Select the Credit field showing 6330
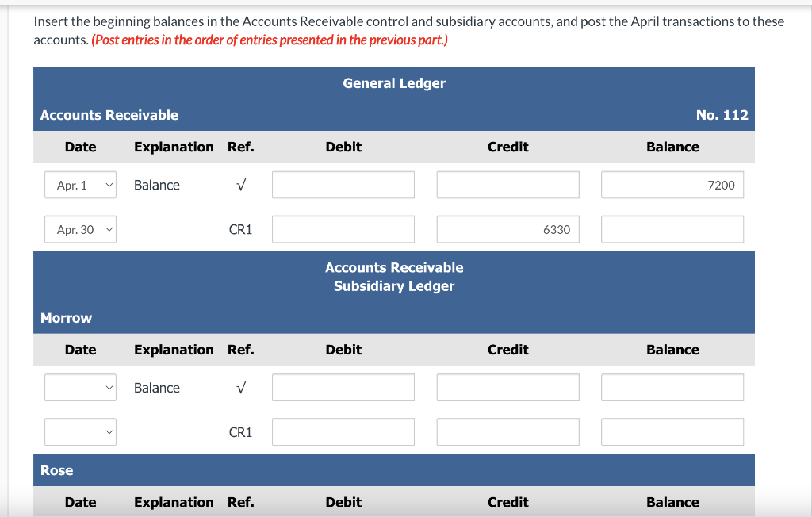Image resolution: width=812 pixels, height=517 pixels. tap(507, 228)
